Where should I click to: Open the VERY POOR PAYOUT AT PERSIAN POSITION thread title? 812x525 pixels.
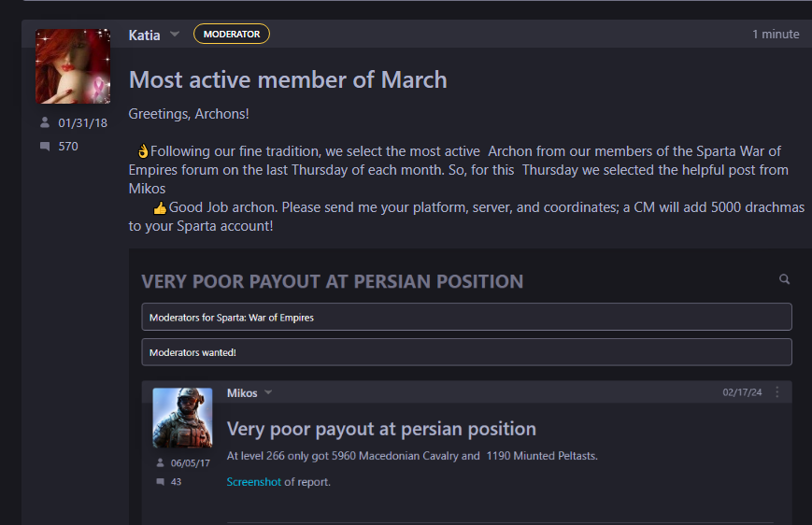coord(333,282)
